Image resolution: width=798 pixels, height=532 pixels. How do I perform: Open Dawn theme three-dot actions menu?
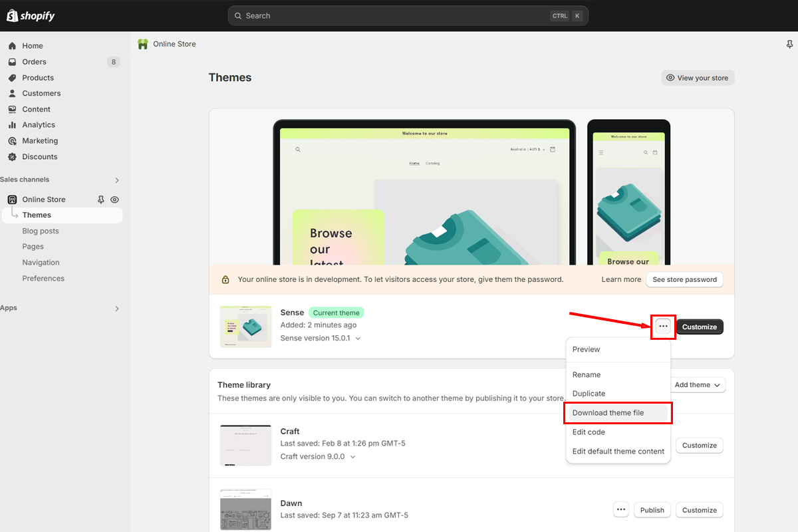click(621, 510)
